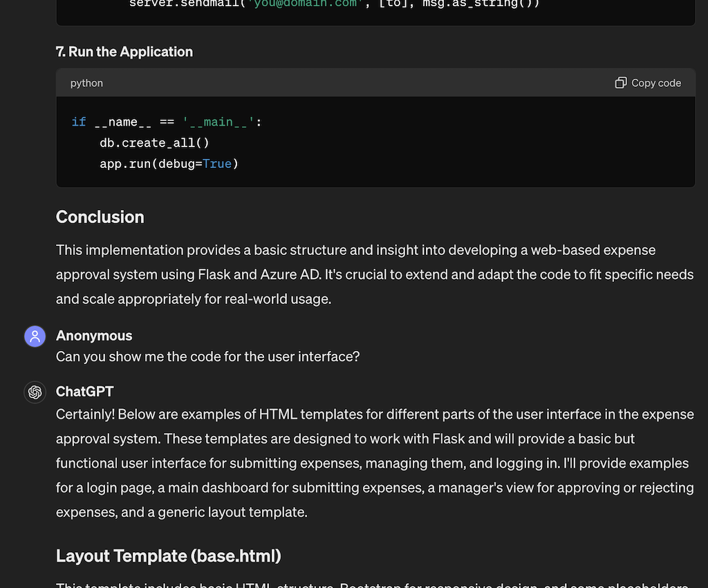
Task: Copy the Python code snippet
Action: click(648, 82)
